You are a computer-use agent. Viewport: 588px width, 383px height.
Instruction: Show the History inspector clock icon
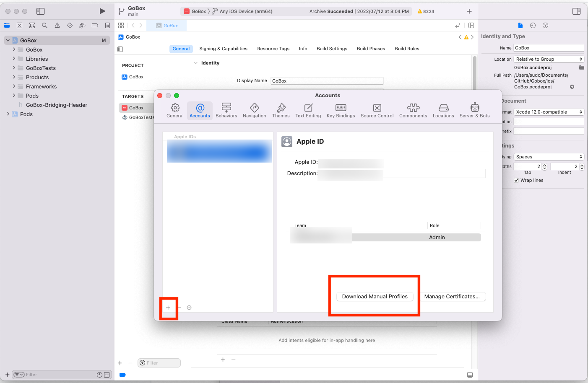[x=533, y=26]
